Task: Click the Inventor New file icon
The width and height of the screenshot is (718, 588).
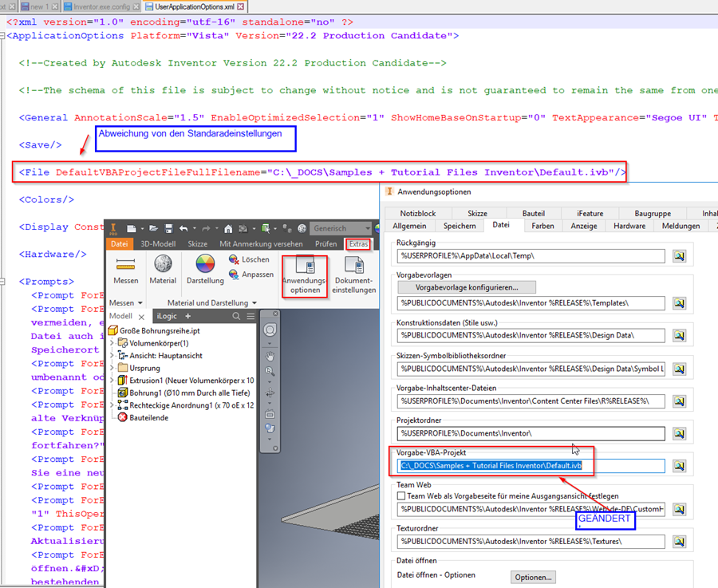Action: (132, 228)
